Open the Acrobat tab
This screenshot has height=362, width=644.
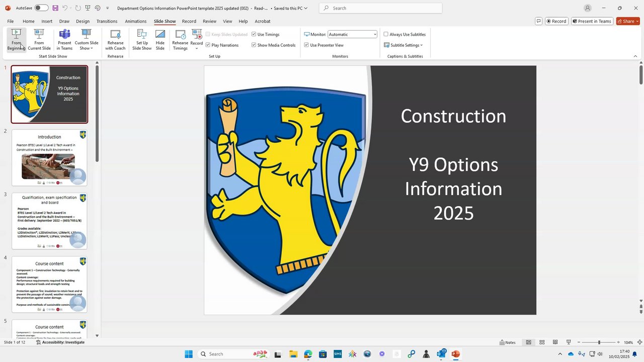point(263,21)
